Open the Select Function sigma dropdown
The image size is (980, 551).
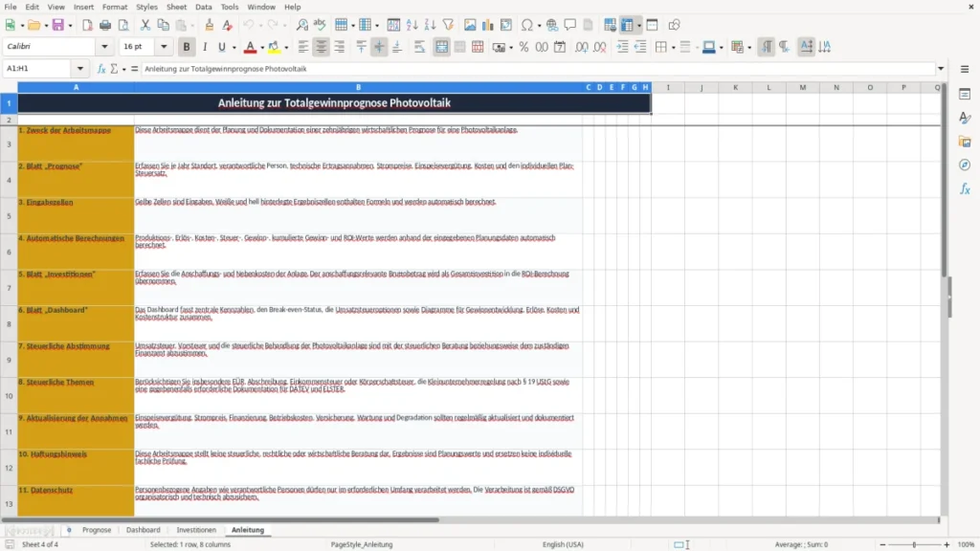click(x=124, y=69)
